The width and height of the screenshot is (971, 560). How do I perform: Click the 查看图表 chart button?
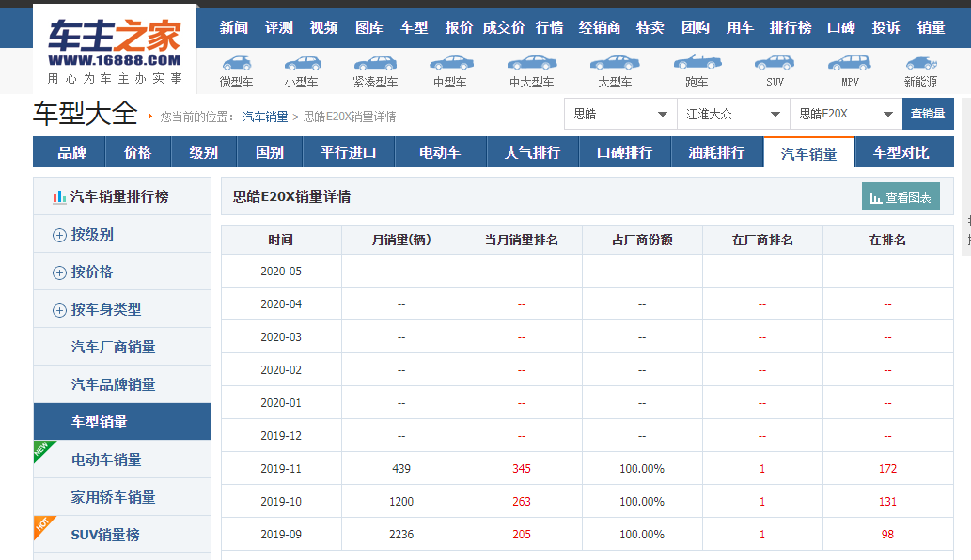[x=901, y=196]
